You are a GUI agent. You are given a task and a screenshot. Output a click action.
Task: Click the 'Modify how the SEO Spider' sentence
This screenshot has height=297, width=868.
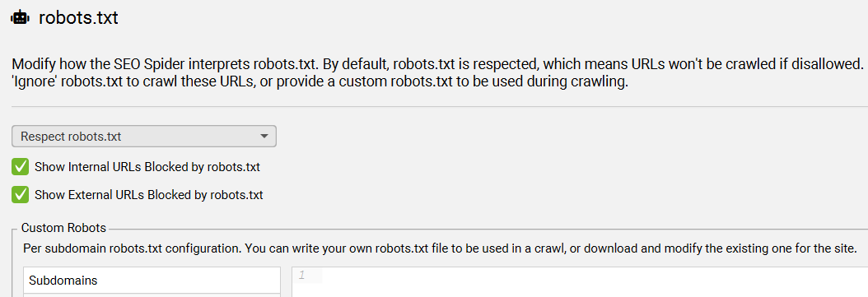(x=437, y=63)
